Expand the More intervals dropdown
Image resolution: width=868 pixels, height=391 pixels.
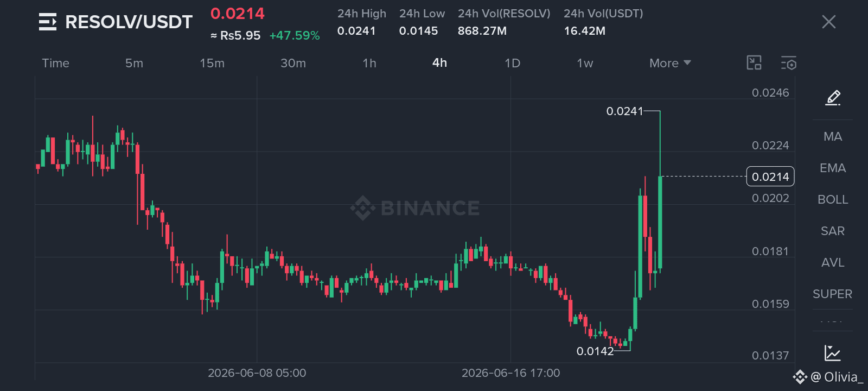[670, 63]
